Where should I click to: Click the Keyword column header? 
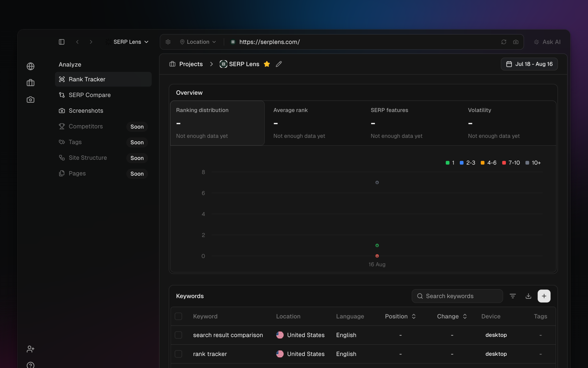205,316
